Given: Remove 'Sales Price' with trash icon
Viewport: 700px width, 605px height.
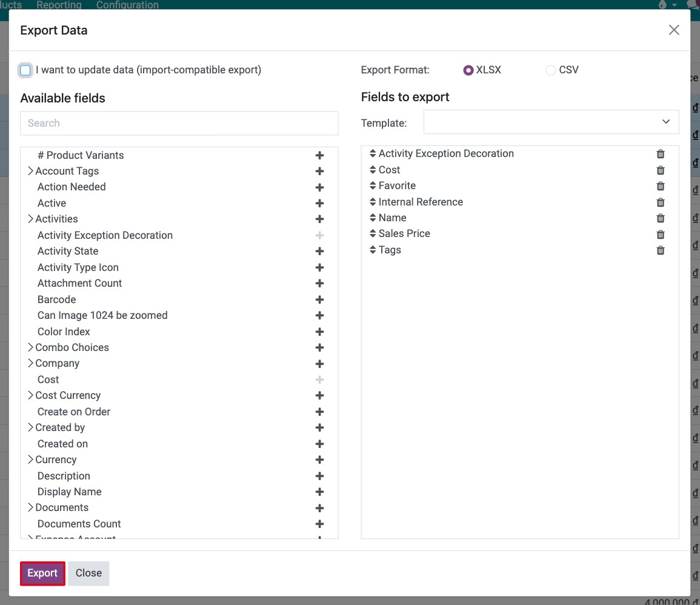Looking at the screenshot, I should click(660, 235).
